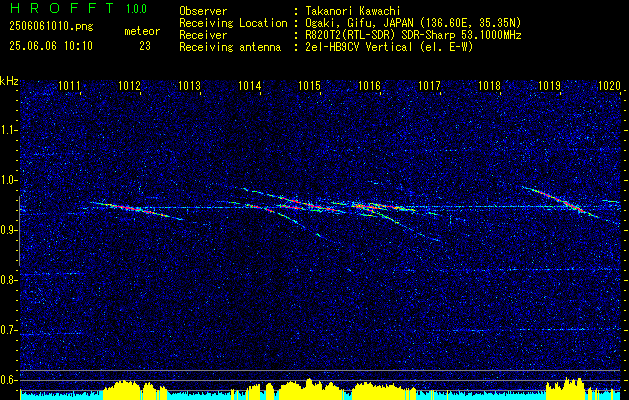Click time marker 1018

(x=490, y=85)
